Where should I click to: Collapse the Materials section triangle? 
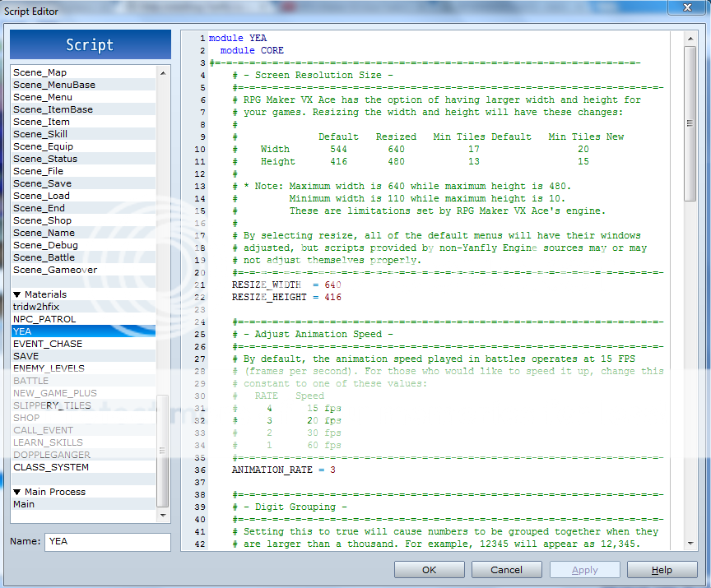(16, 294)
